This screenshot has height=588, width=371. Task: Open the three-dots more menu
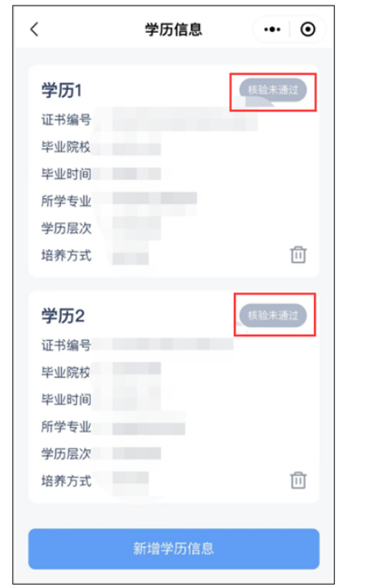[x=272, y=29]
